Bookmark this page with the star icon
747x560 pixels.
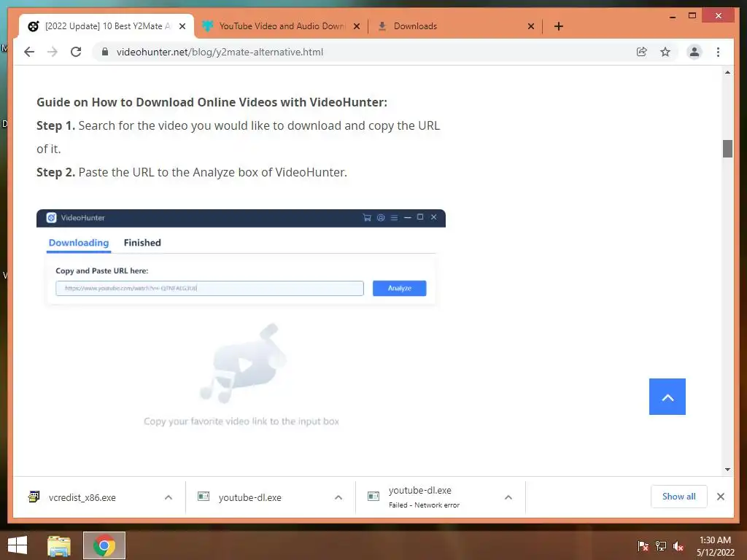pos(665,52)
